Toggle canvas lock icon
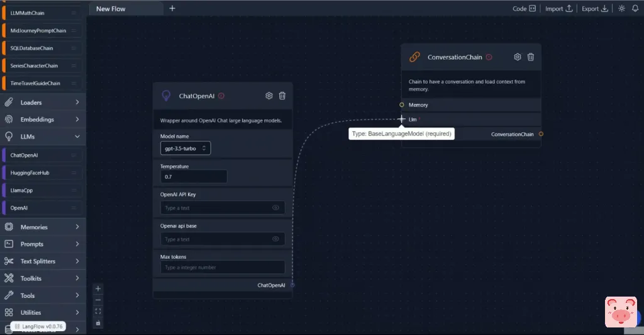 coord(98,323)
